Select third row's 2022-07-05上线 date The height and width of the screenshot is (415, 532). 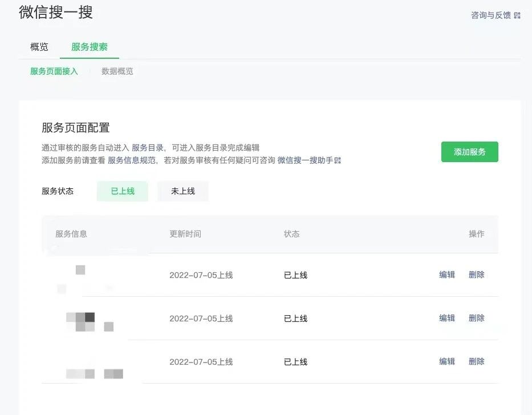[x=201, y=362]
